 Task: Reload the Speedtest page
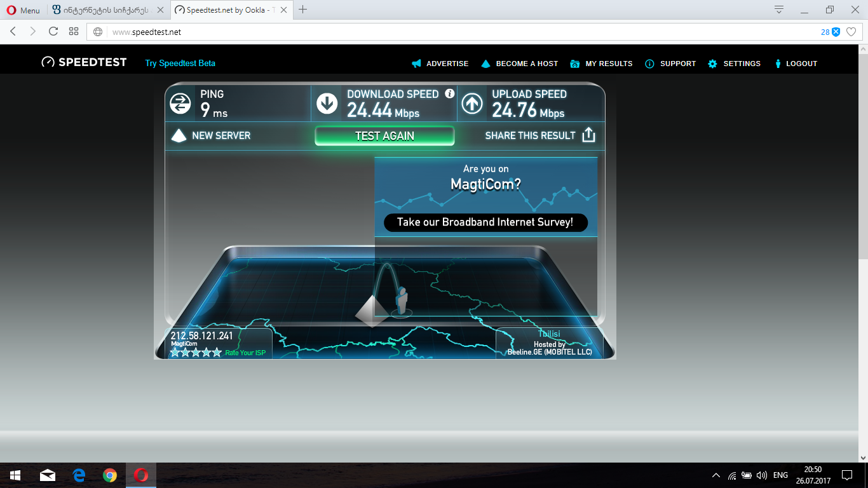[x=53, y=32]
